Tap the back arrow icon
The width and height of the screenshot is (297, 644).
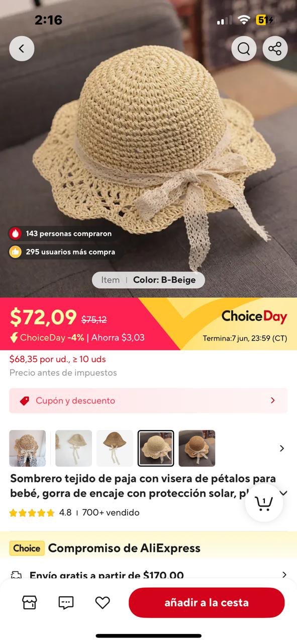point(22,49)
